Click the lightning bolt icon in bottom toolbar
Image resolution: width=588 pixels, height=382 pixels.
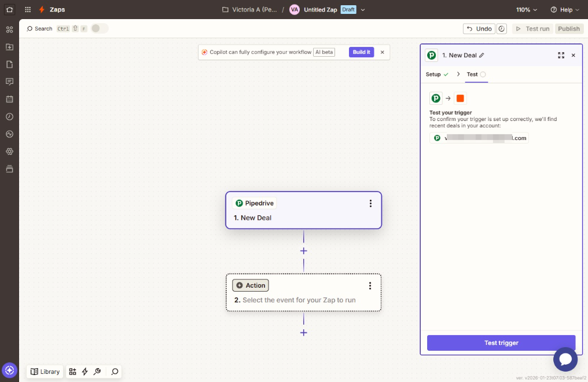coord(84,372)
